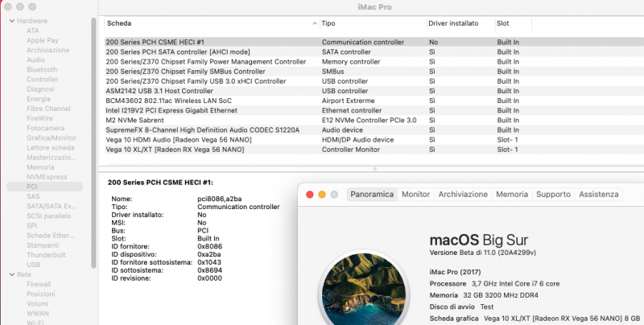The image size is (644, 325).
Task: Open the Monitor tab
Action: (415, 195)
